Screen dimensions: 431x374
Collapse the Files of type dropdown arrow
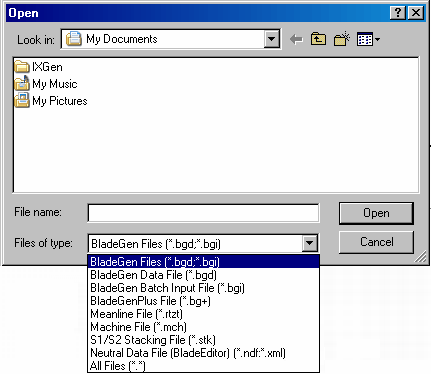(x=309, y=243)
